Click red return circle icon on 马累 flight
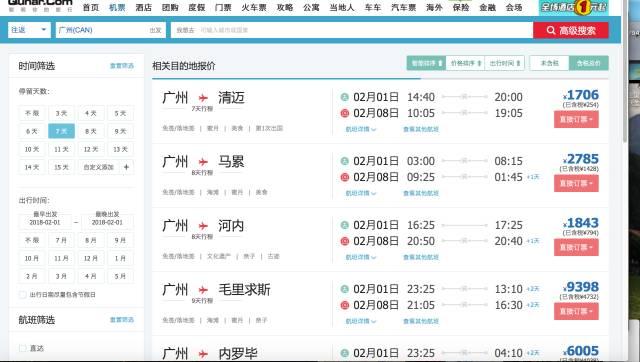The width and height of the screenshot is (640, 362). pos(344,177)
